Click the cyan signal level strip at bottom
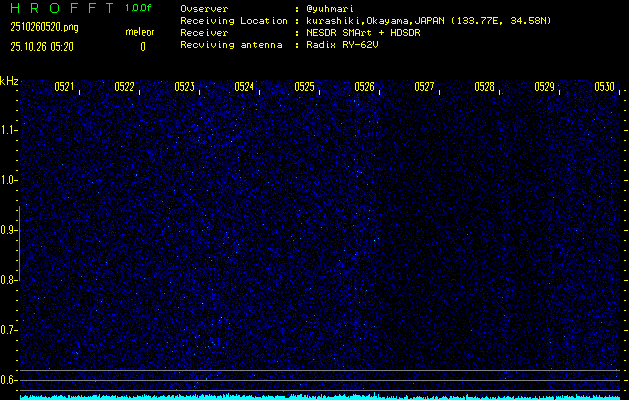The image size is (629, 400). tap(320, 397)
